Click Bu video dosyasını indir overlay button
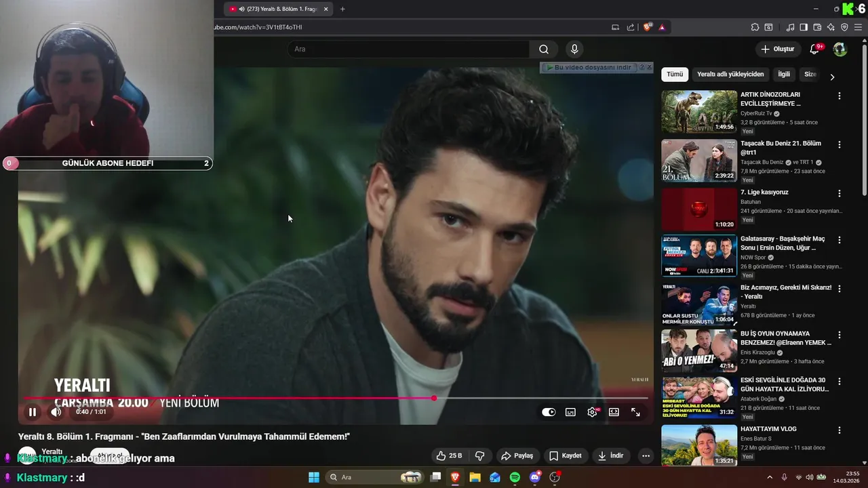This screenshot has width=868, height=488. coord(589,68)
